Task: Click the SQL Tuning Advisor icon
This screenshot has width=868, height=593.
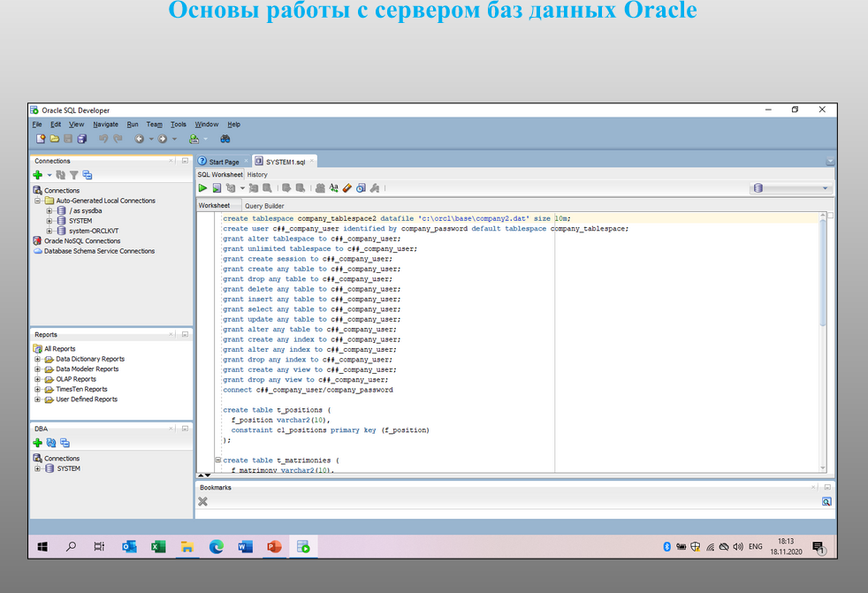Action: pyautogui.click(x=267, y=188)
